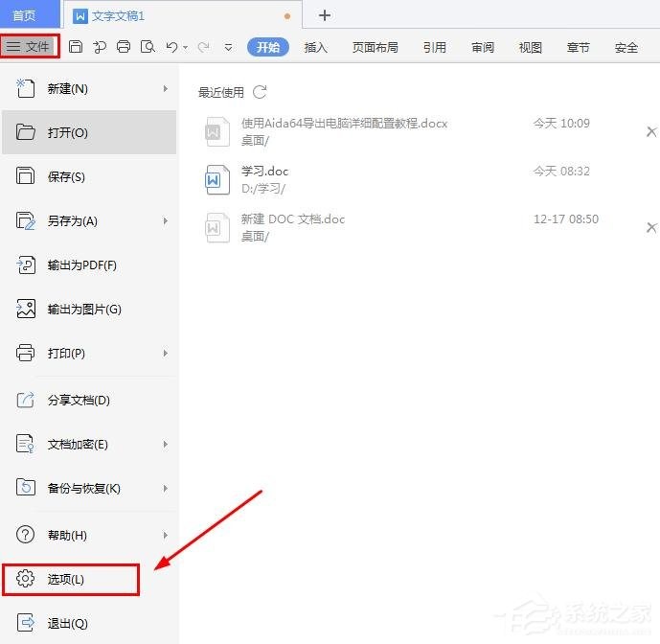This screenshot has width=660, height=644.
Task: Choose 另存为(A) in the file menu
Action: point(89,220)
